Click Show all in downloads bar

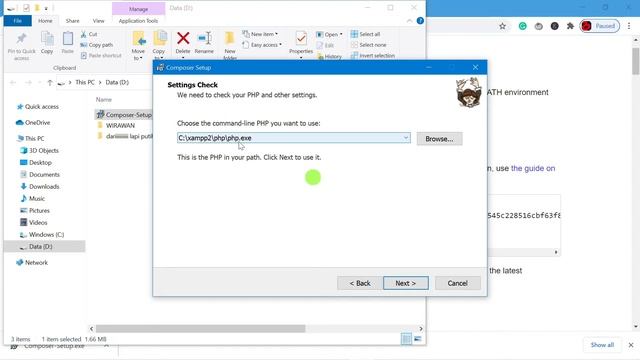pos(602,345)
